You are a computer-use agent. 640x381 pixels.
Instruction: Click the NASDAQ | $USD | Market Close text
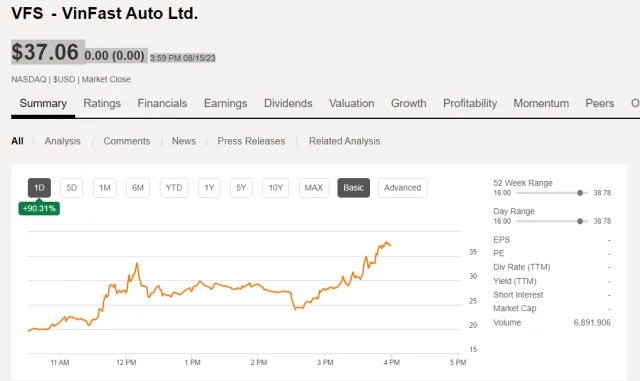click(71, 79)
